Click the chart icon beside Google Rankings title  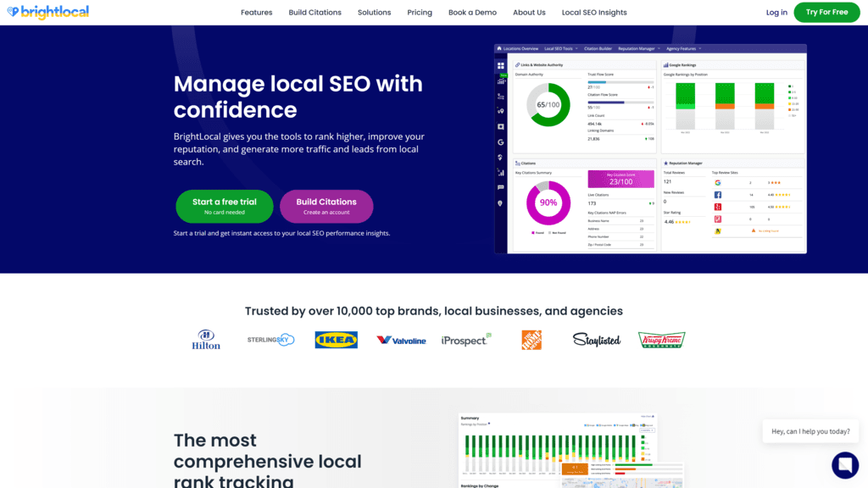[665, 64]
